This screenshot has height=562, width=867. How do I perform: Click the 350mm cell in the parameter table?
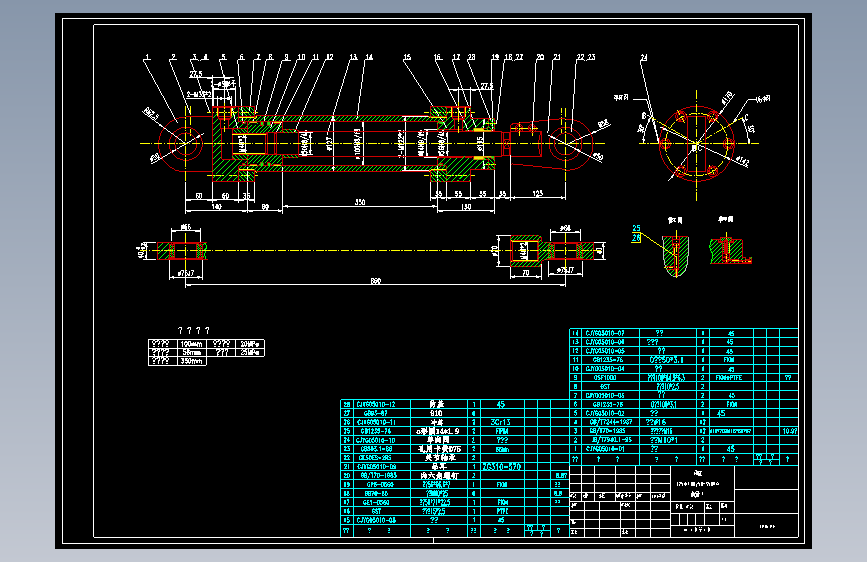[191, 361]
